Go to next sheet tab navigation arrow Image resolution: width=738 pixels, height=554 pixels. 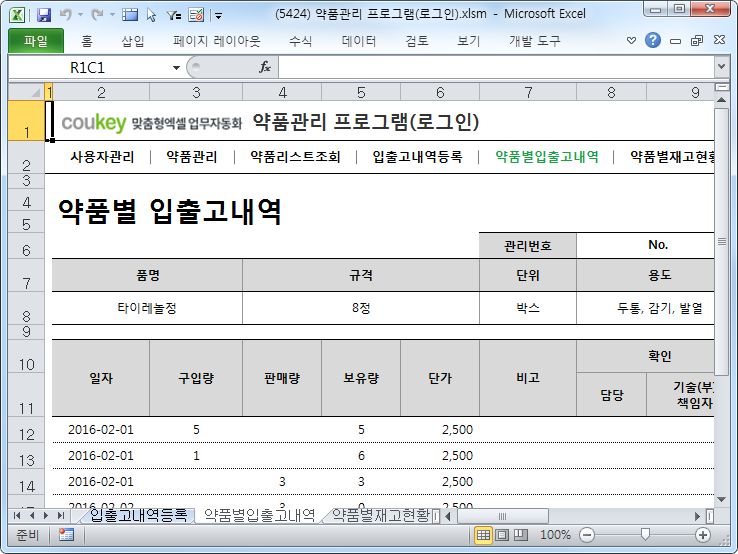(x=46, y=515)
